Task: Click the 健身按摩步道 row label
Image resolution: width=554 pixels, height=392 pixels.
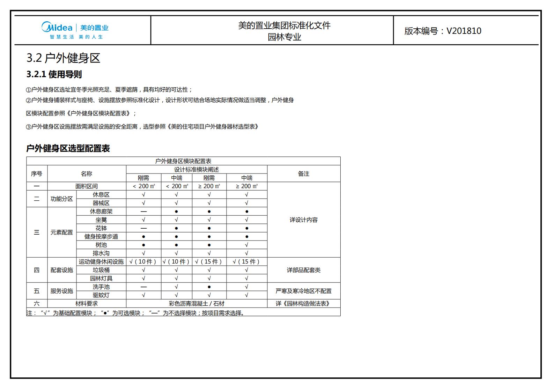Action: (101, 237)
